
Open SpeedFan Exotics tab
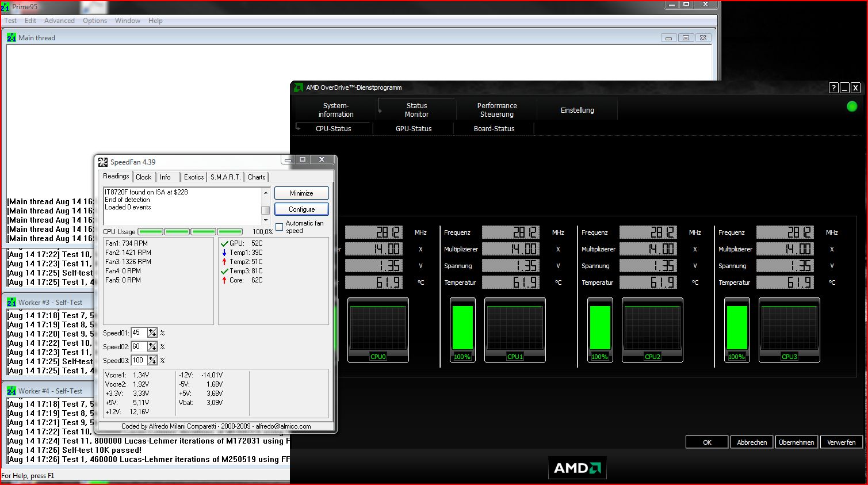pyautogui.click(x=194, y=177)
